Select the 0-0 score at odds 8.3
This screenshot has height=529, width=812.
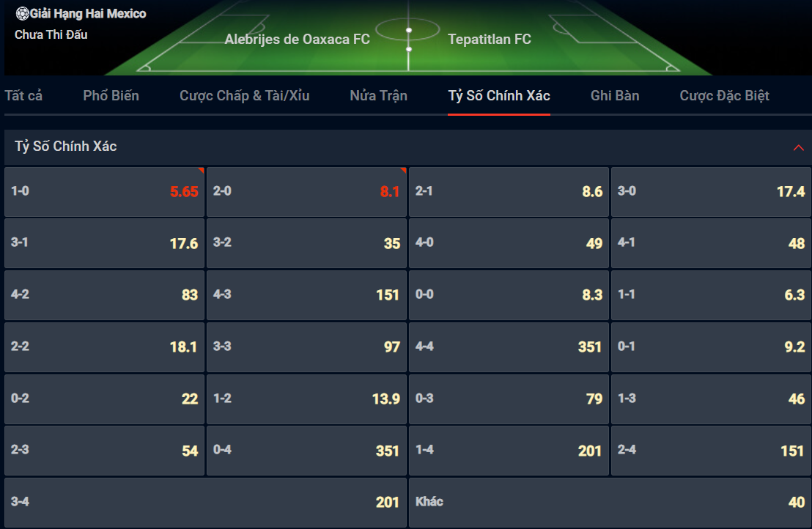(x=509, y=295)
